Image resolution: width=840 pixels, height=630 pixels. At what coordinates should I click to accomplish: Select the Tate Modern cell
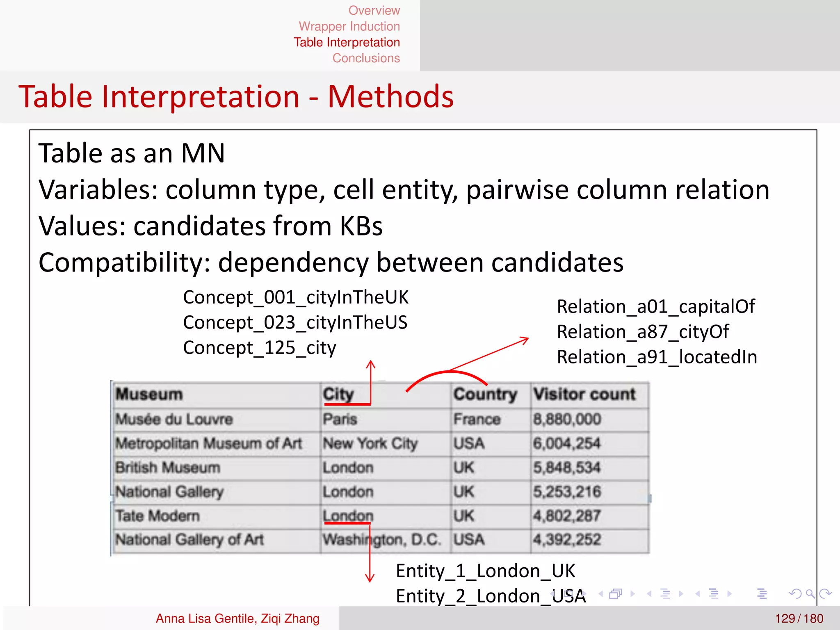(216, 516)
